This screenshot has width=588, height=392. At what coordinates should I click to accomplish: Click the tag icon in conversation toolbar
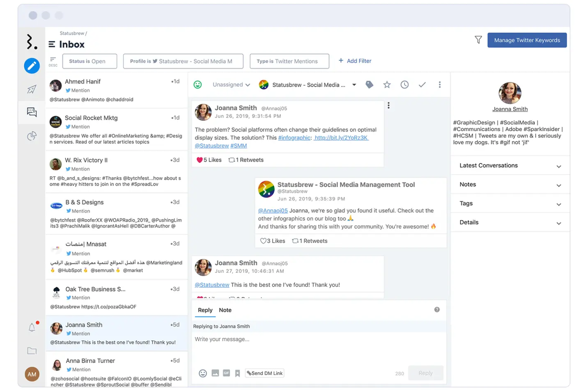369,85
